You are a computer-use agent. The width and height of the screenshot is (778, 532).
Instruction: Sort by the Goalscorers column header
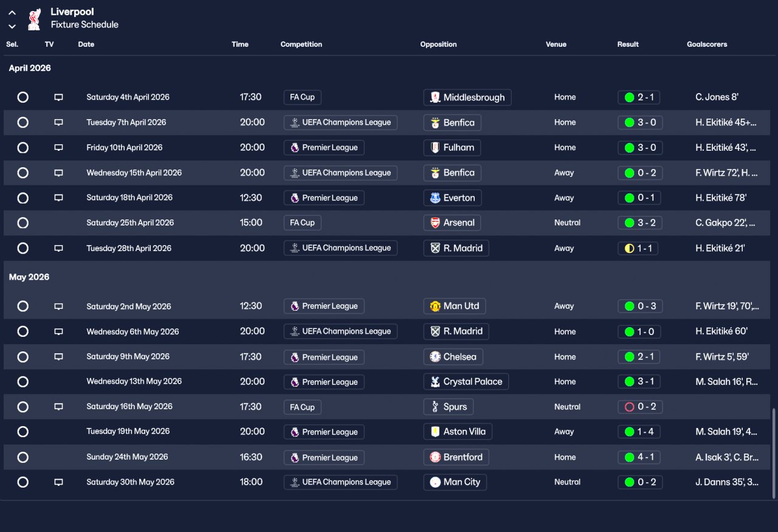pos(707,44)
